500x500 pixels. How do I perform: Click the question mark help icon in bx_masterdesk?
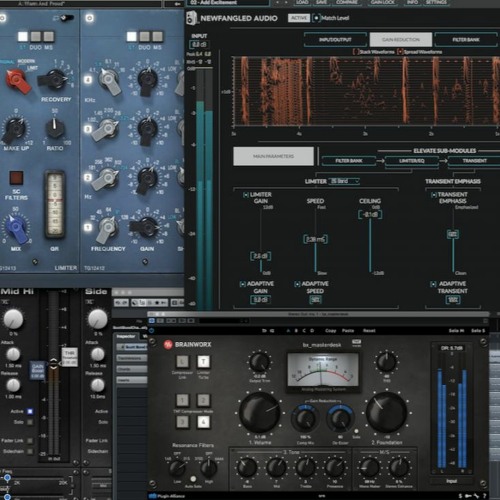(x=485, y=496)
